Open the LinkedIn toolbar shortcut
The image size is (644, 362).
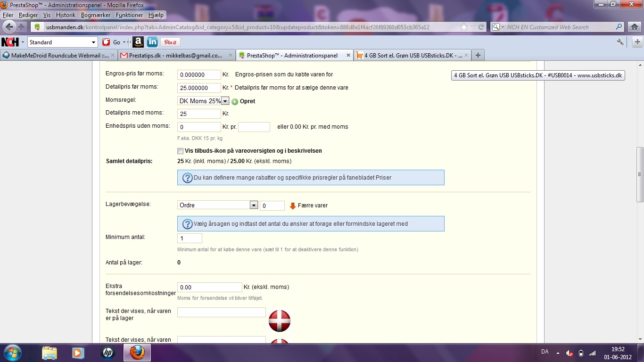(x=152, y=42)
